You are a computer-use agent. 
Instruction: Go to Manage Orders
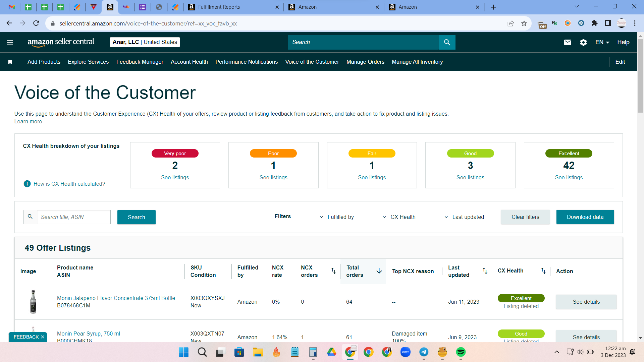[x=365, y=62]
